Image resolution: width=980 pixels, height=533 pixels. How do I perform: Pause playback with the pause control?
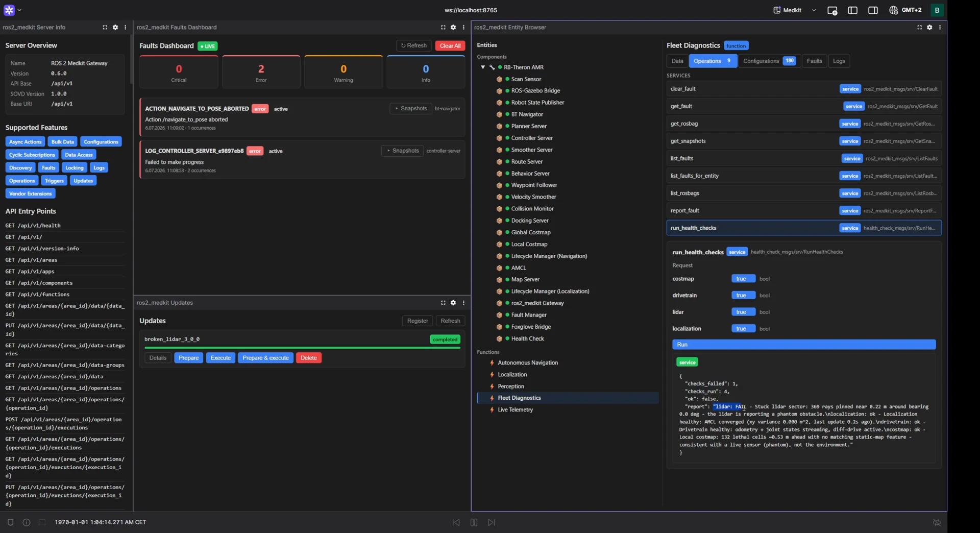474,522
